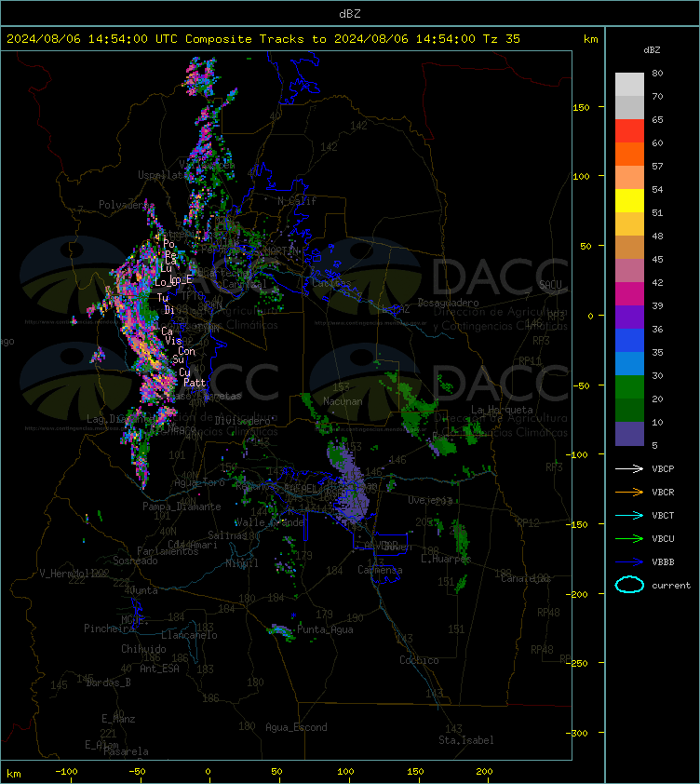This screenshot has height=784, width=700.
Task: Click the '150' mark on right axis
Action: [581, 107]
